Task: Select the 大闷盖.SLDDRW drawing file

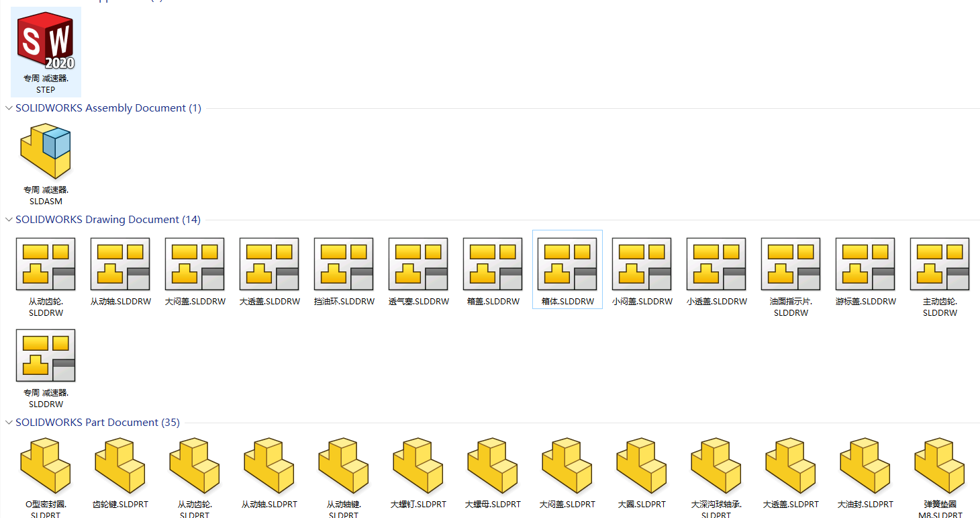Action: click(195, 271)
